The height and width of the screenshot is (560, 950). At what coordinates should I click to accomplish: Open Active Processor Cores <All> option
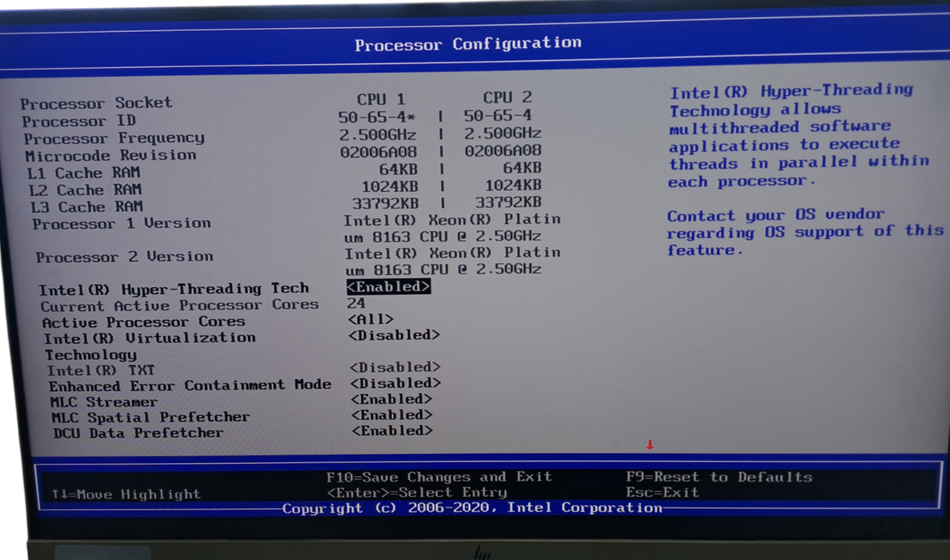[371, 319]
